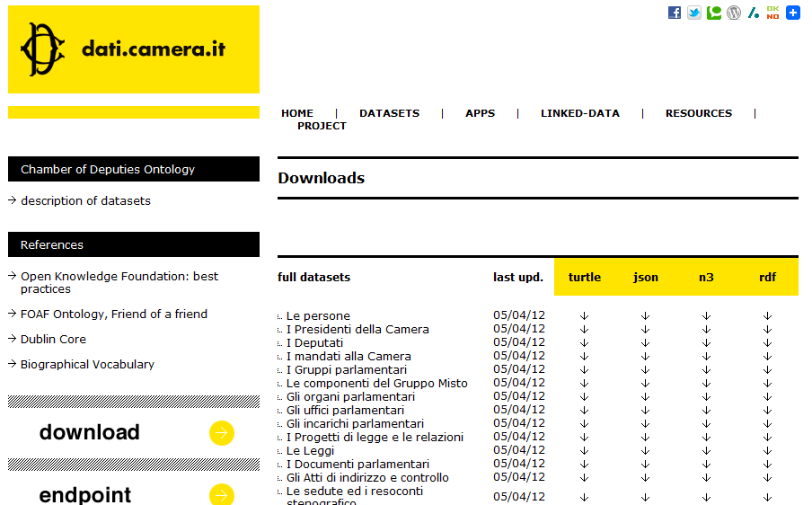Open the blue plus more-sharing icon
Screen dimensions: 812x505
point(792,13)
